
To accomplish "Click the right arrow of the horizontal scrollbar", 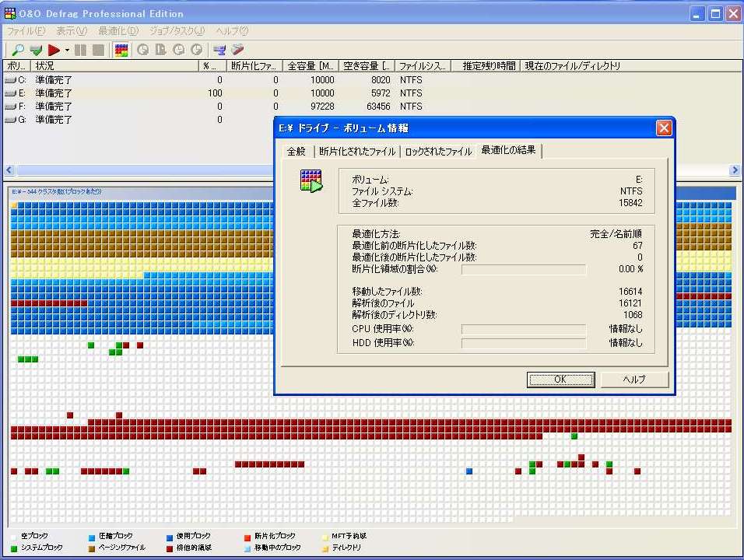I will click(735, 170).
